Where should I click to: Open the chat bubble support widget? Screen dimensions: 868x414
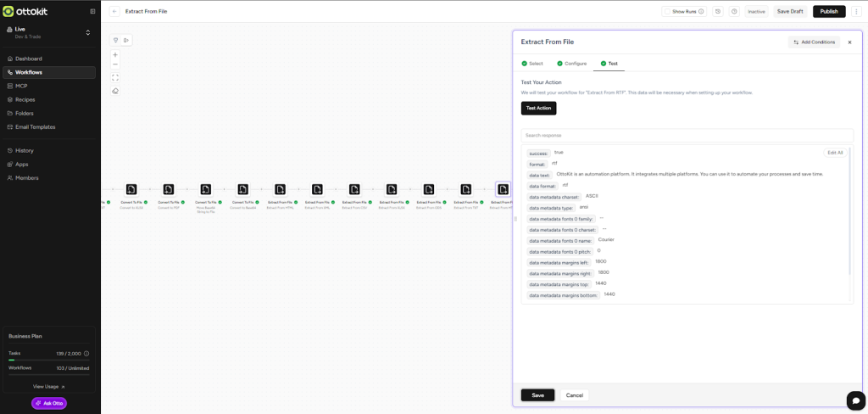coord(854,400)
